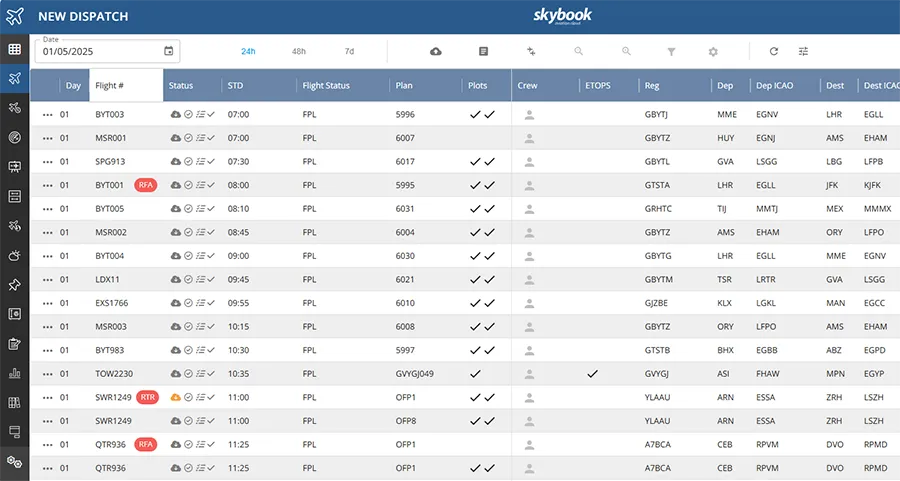Click the crew person icon for TOW2230

click(x=529, y=374)
